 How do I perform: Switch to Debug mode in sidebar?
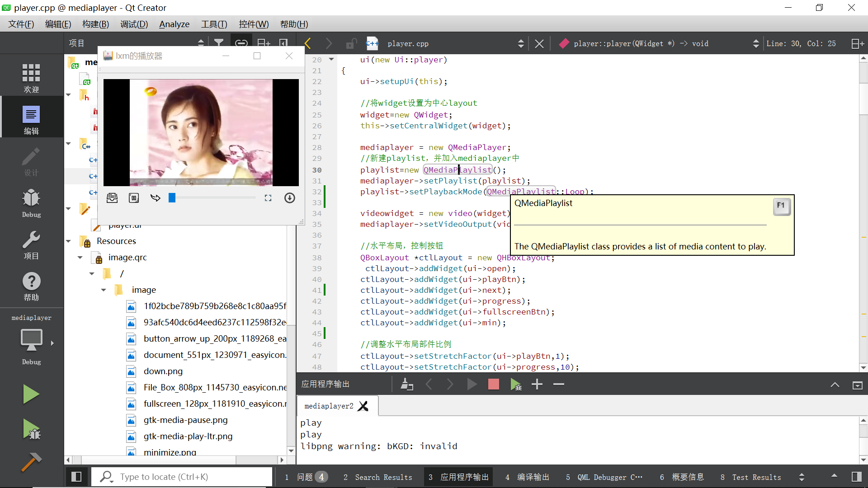coord(31,203)
